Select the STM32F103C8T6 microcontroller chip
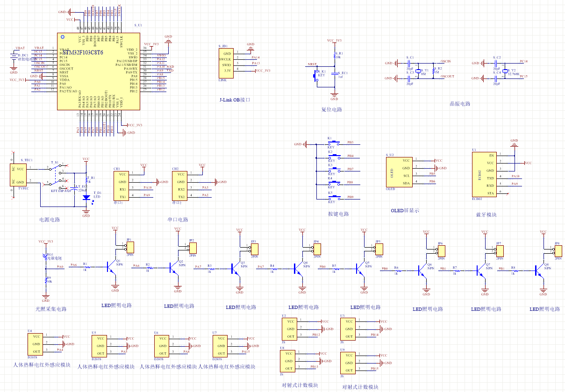Viewport: 565px width, 392px height. (x=98, y=71)
